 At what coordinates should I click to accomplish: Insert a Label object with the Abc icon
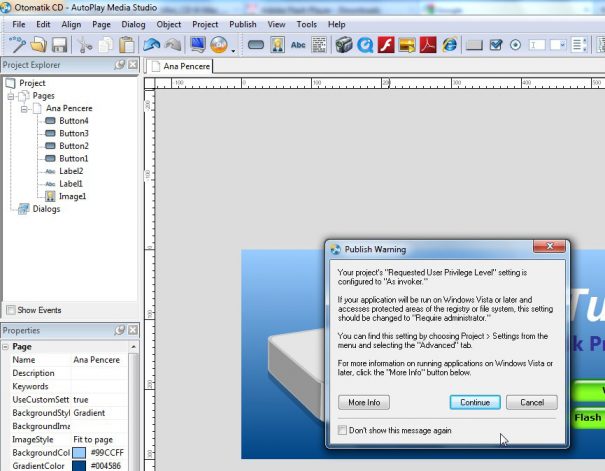(298, 45)
